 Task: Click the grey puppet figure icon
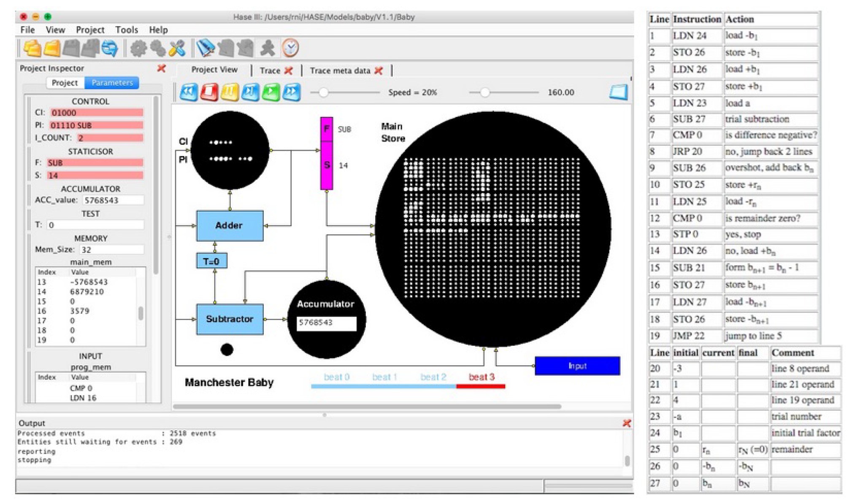coord(267,48)
